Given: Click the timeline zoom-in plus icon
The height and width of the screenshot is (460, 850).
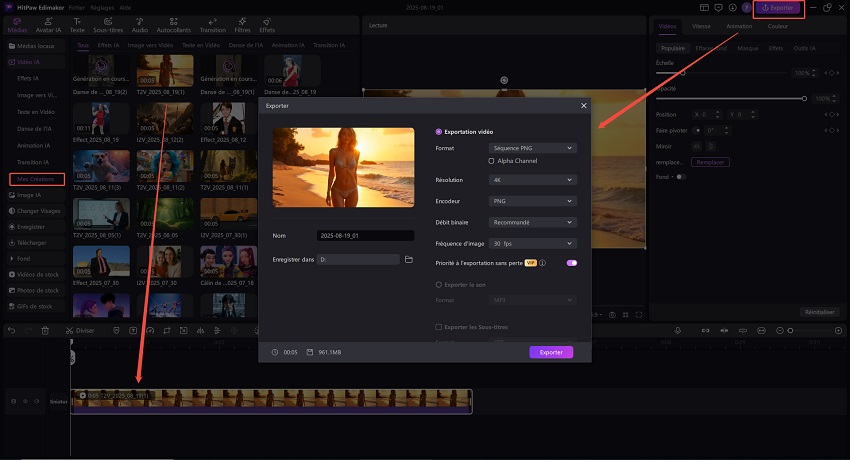Looking at the screenshot, I should pos(838,331).
